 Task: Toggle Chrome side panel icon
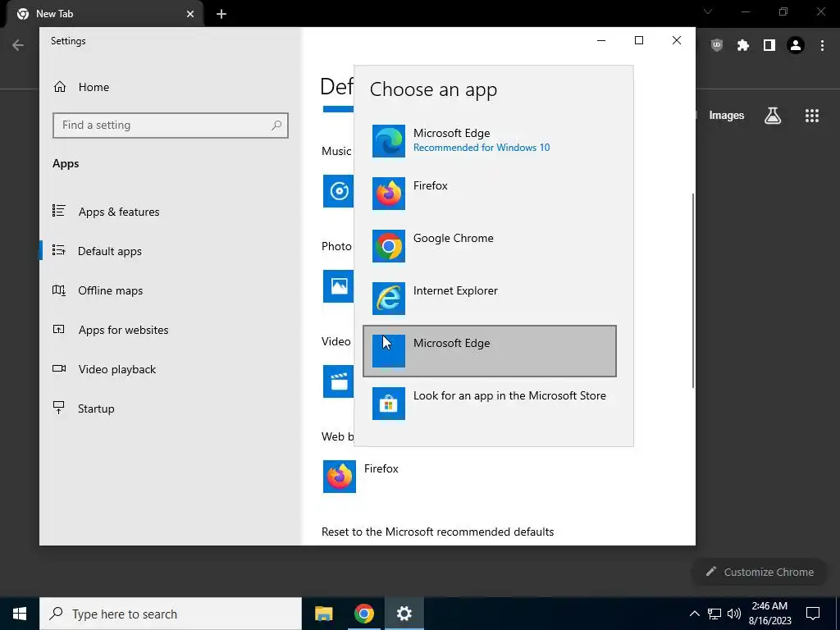769,46
